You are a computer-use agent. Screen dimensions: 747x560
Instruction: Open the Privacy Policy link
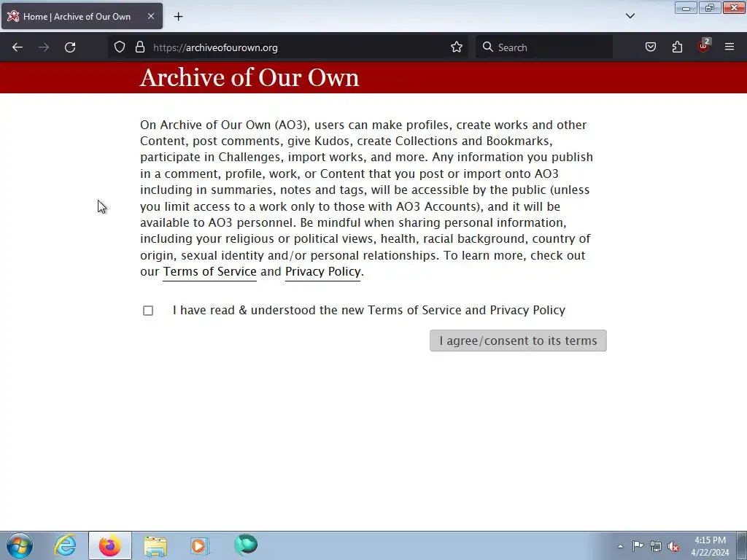pos(322,271)
